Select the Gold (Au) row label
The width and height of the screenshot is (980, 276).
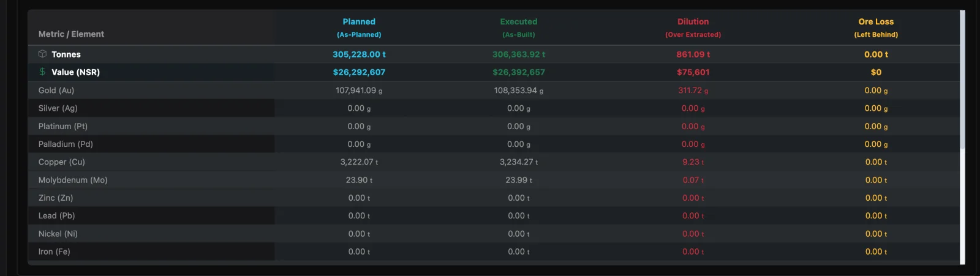tap(56, 90)
